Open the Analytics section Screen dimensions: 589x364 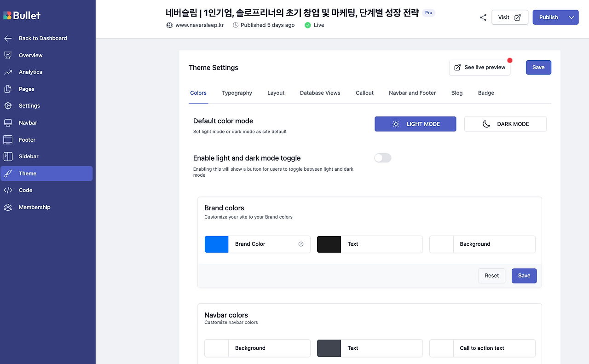point(30,72)
